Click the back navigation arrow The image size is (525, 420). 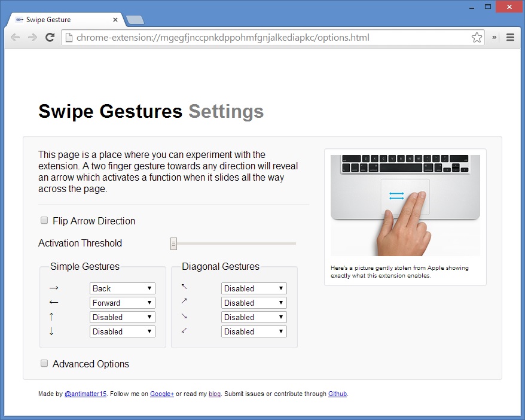pyautogui.click(x=16, y=37)
